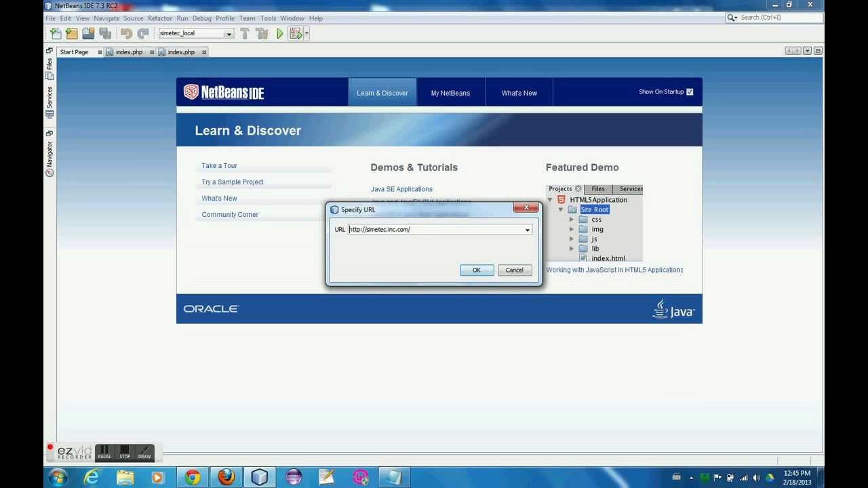868x488 pixels.
Task: Switch to the My NetBeans tab
Action: [450, 93]
